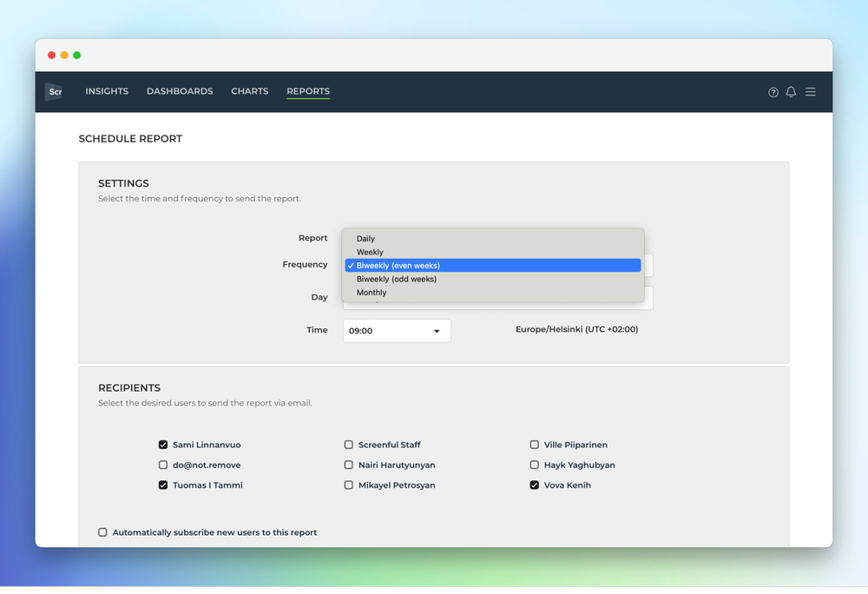This screenshot has width=868, height=594.
Task: Select Weekly frequency option
Action: (x=493, y=252)
